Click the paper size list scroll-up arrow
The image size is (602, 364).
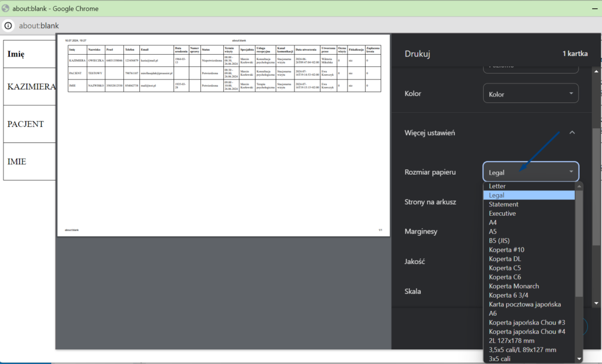click(579, 186)
